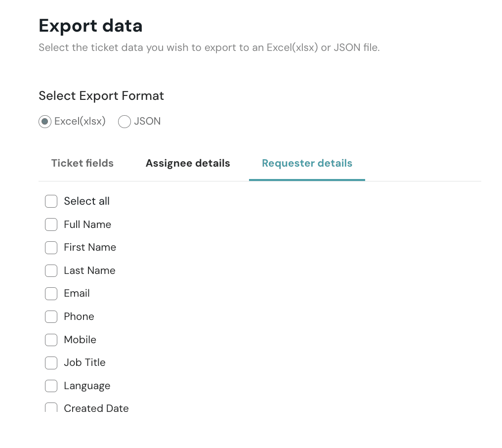Click the Email field label

77,293
